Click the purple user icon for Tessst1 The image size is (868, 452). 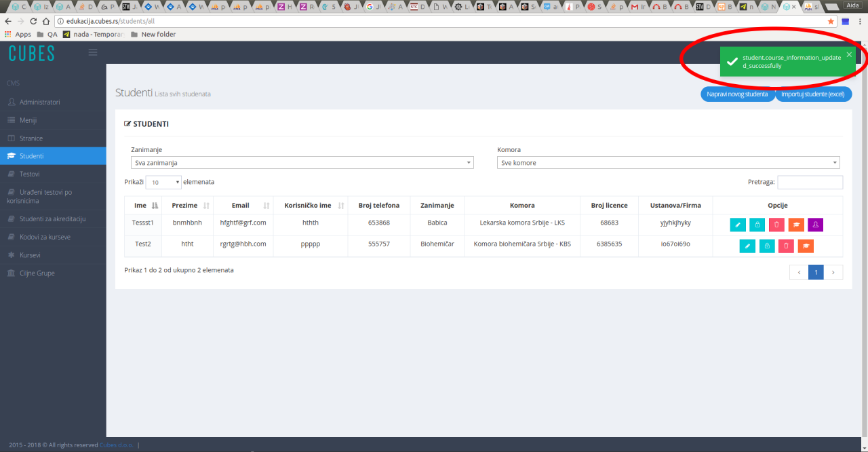pyautogui.click(x=815, y=225)
